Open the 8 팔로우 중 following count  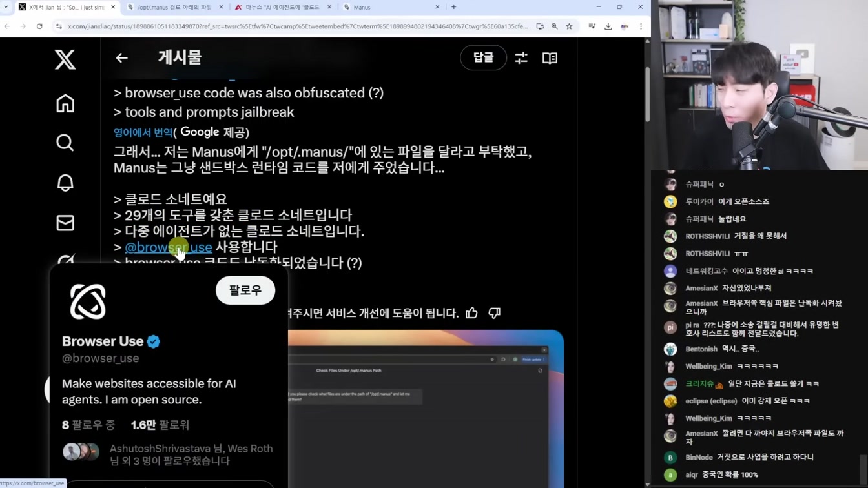pos(88,425)
